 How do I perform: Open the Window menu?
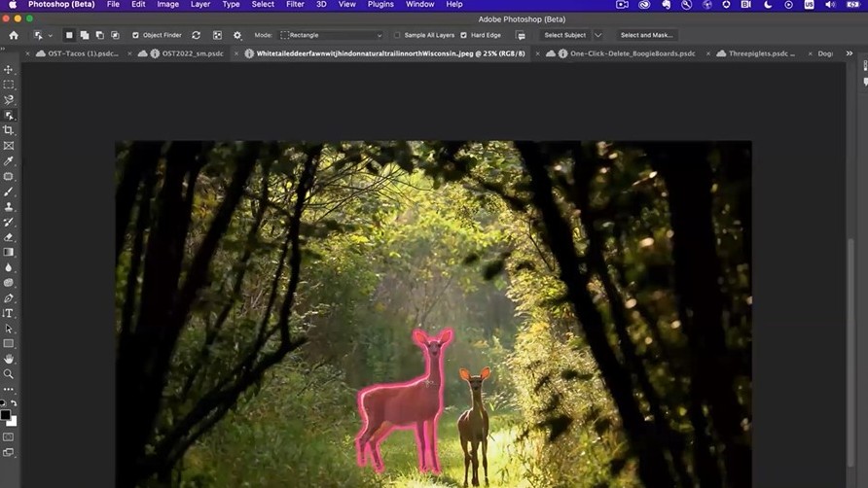tap(420, 5)
